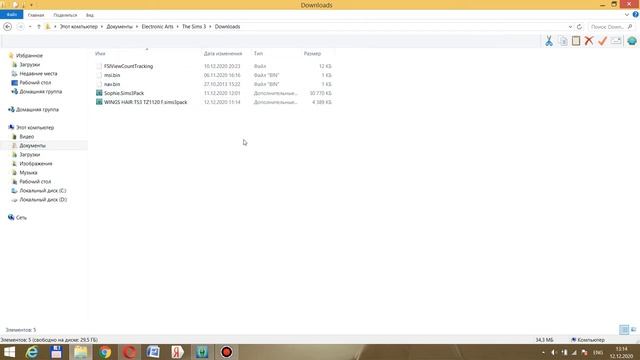Show hidden tray icons arrow
This screenshot has height=360, width=640.
543,352
